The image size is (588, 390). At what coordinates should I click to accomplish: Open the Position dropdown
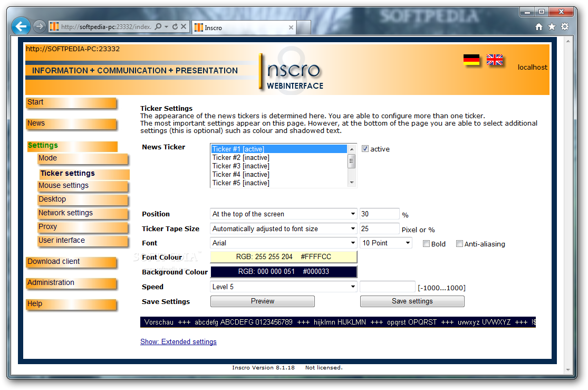point(283,214)
